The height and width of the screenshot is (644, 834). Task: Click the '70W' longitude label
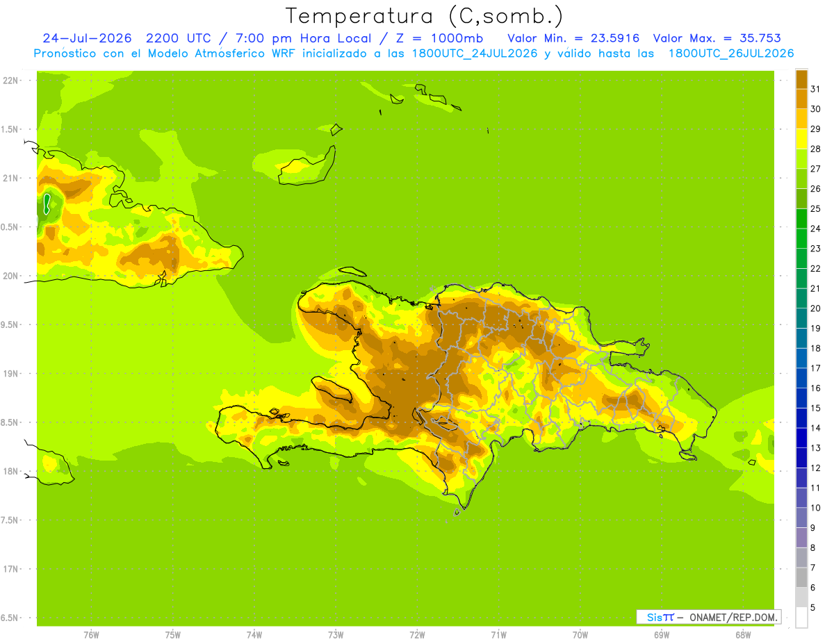point(580,635)
